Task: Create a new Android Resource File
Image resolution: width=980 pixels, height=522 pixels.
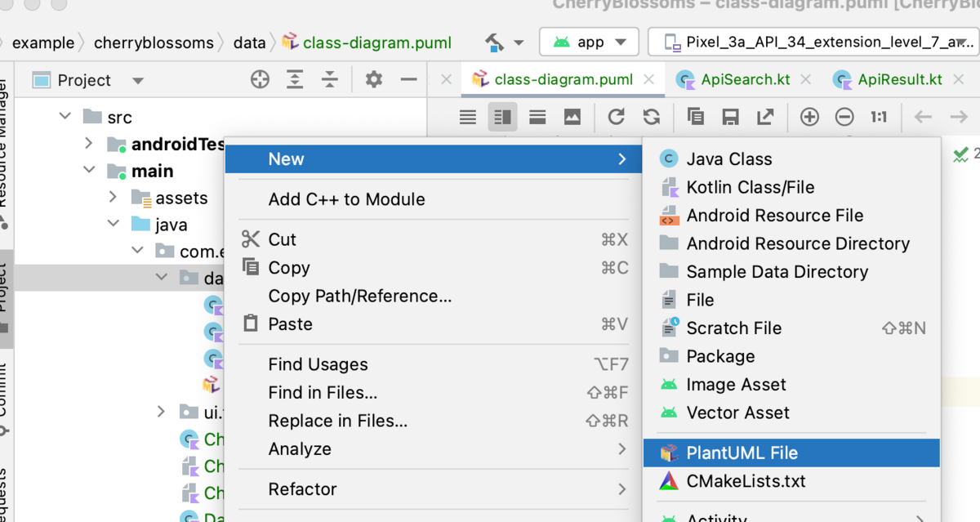Action: tap(791, 215)
